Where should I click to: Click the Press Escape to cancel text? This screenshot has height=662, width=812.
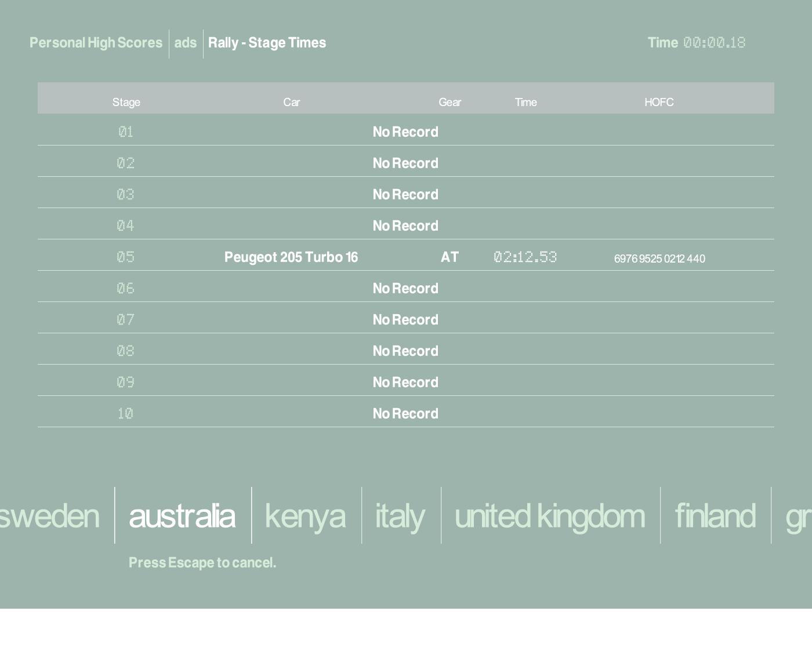pyautogui.click(x=202, y=563)
